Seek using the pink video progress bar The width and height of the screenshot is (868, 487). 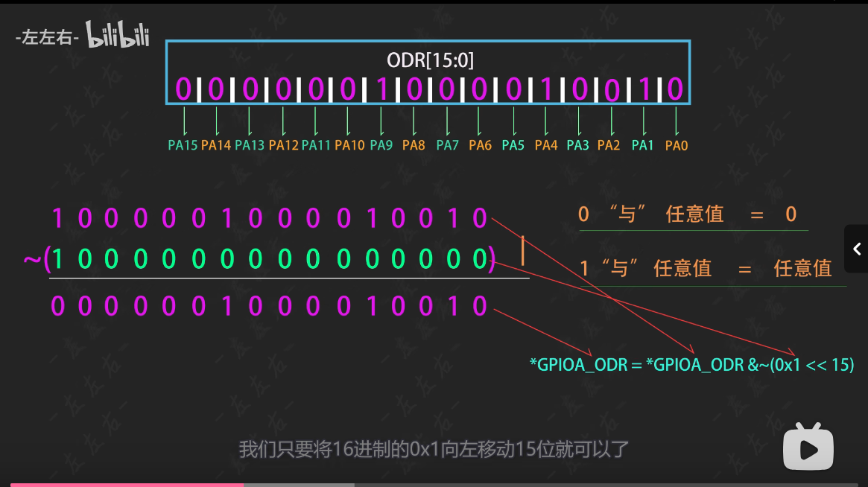pos(127,484)
